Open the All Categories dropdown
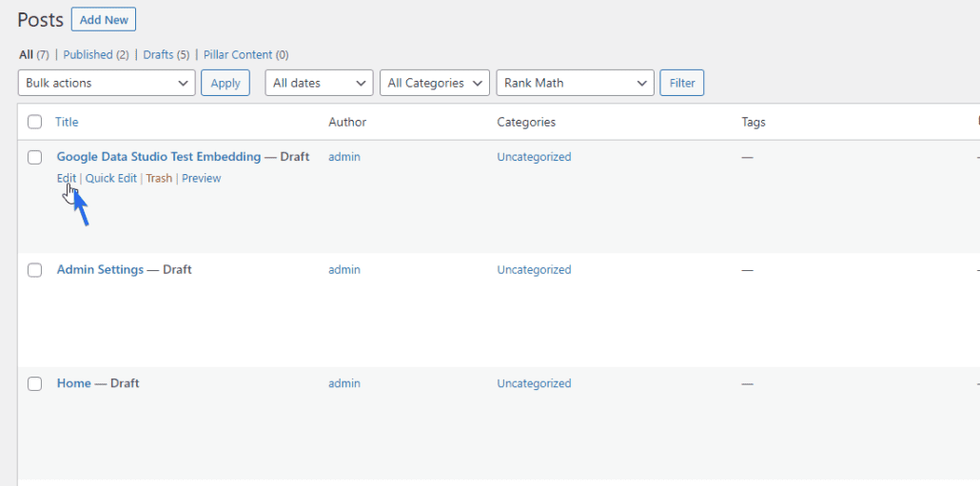Image resolution: width=980 pixels, height=486 pixels. tap(435, 83)
